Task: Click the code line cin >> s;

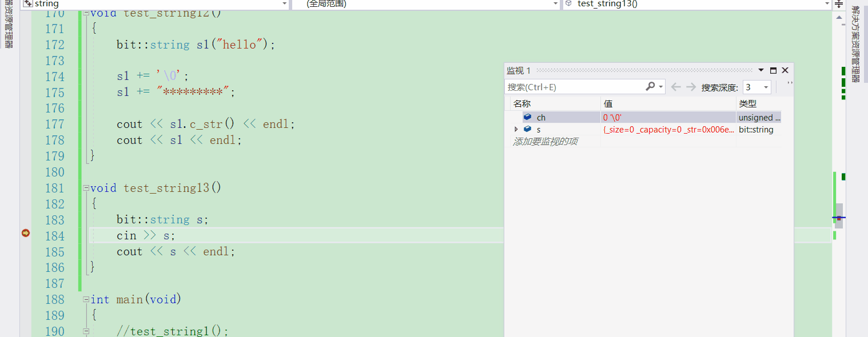Action: [146, 235]
